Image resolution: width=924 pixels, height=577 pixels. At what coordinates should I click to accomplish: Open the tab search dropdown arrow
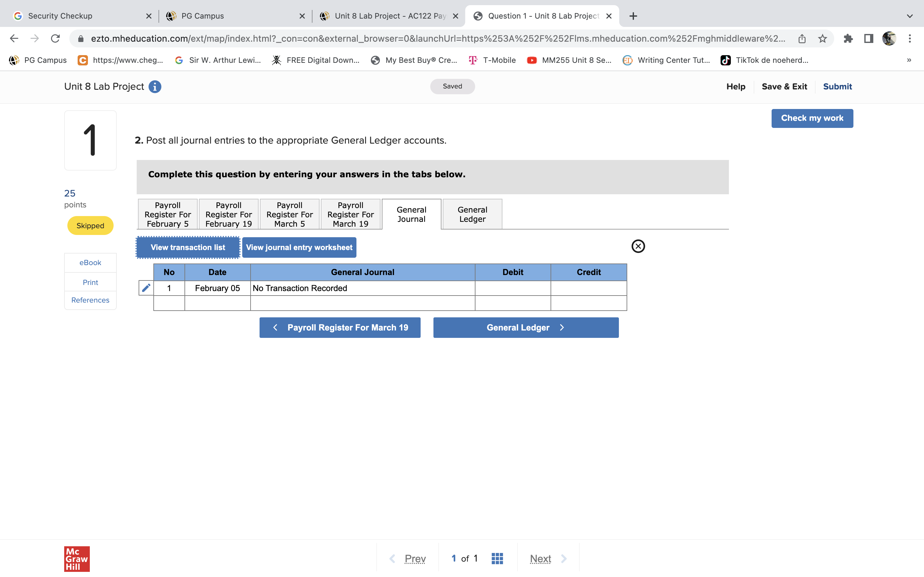click(910, 16)
